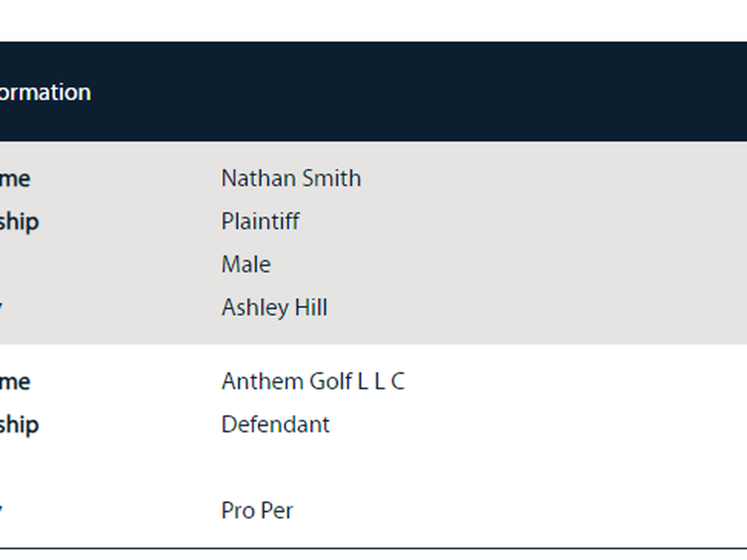Screen dimensions: 747x560
Task: Click the white margin above the navy header
Action: tap(374, 20)
